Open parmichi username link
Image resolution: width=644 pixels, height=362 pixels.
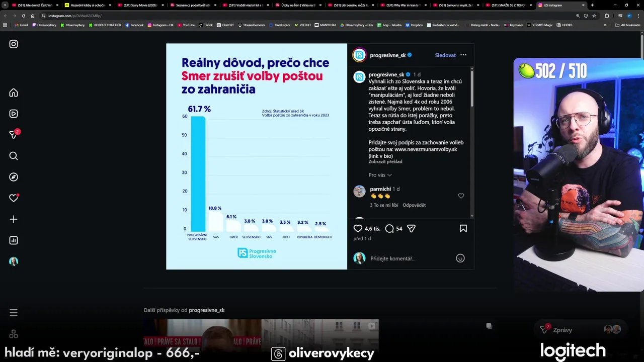(380, 189)
